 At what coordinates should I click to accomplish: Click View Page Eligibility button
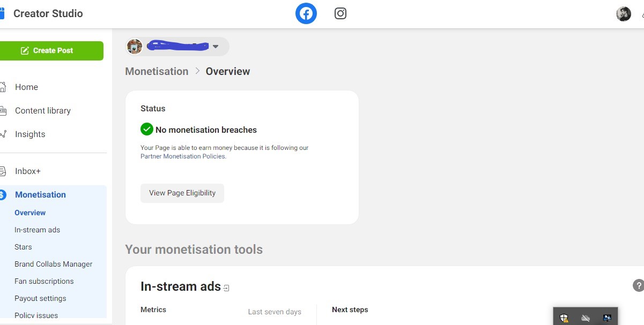(x=182, y=193)
